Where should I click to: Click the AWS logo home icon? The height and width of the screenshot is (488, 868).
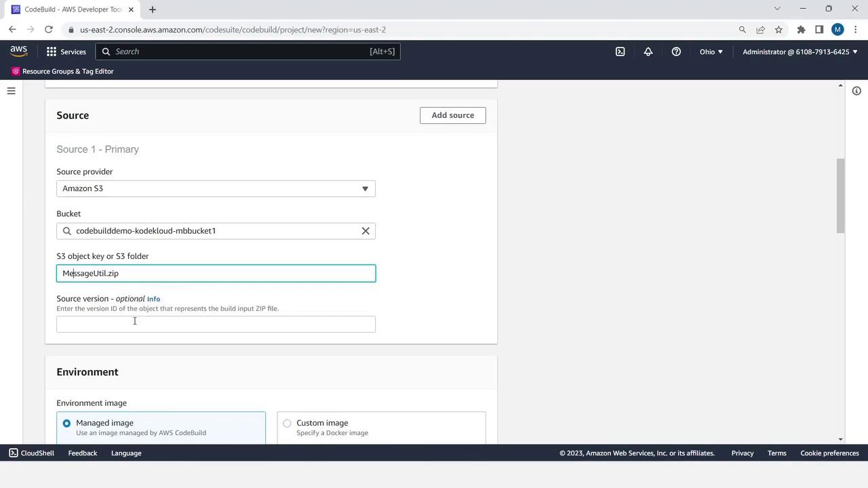pyautogui.click(x=19, y=52)
